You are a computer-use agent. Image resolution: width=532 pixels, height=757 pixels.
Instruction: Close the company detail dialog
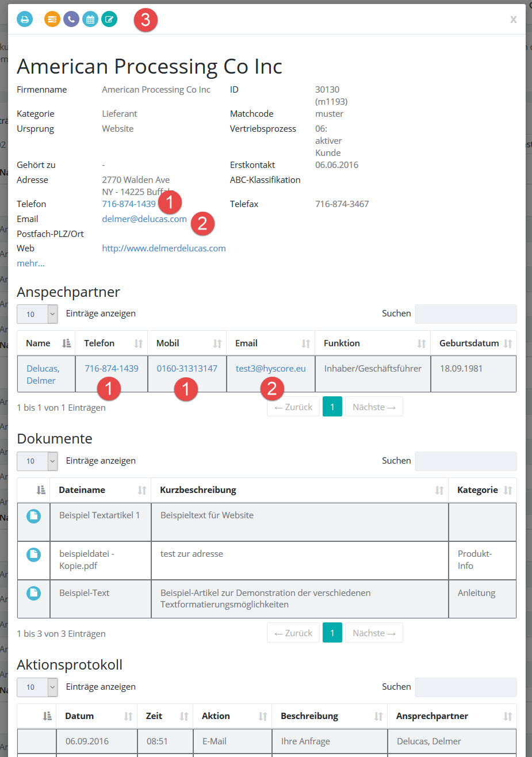coord(513,20)
